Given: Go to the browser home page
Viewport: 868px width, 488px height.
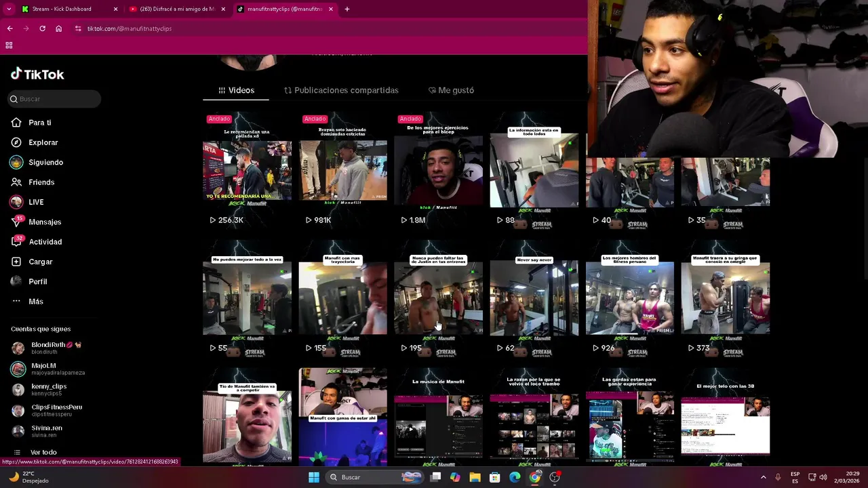Looking at the screenshot, I should point(59,28).
